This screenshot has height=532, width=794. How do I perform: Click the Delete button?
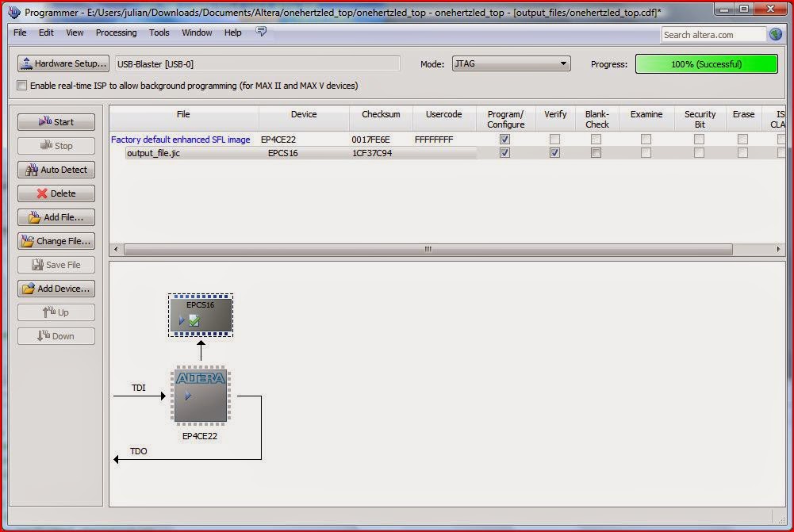pos(56,193)
